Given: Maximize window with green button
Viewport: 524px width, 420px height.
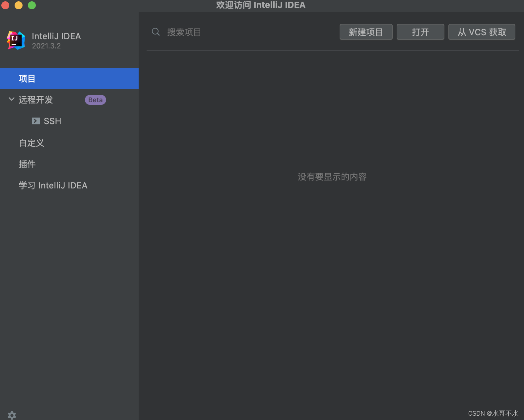Looking at the screenshot, I should point(32,5).
